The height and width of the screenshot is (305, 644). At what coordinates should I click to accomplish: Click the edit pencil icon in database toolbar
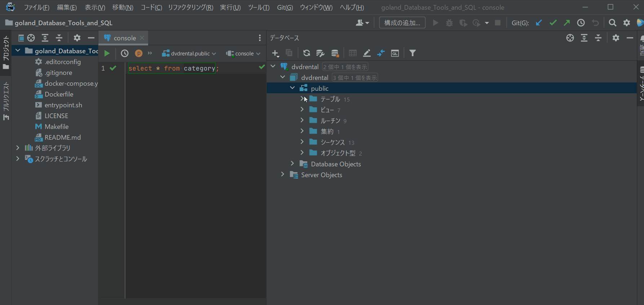click(x=367, y=53)
